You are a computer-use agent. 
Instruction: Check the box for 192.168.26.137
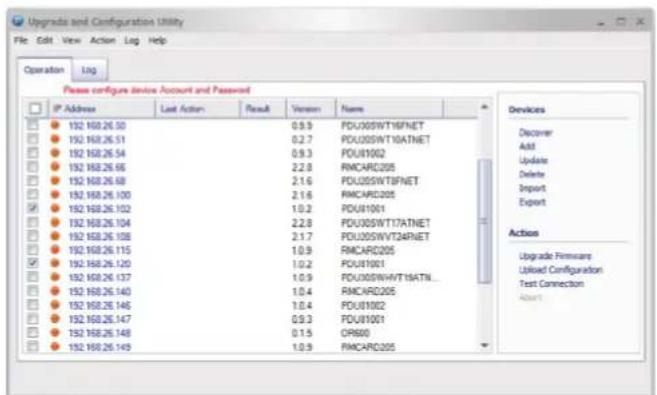click(32, 277)
